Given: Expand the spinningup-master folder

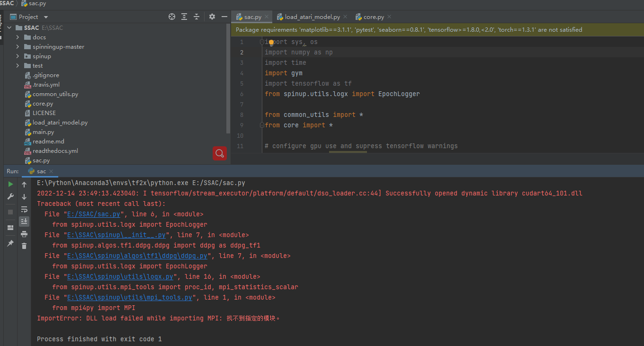Looking at the screenshot, I should [18, 47].
